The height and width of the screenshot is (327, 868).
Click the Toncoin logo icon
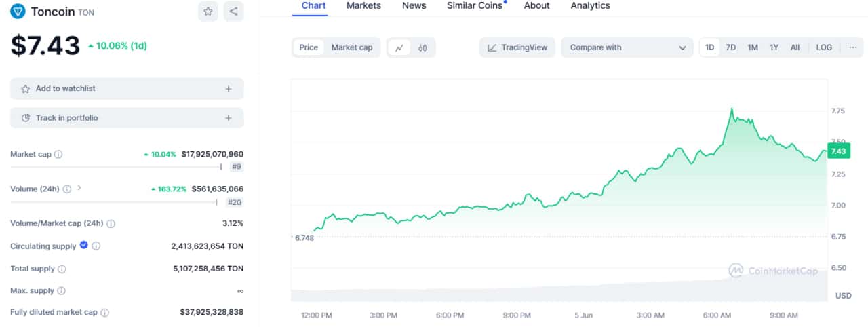18,12
